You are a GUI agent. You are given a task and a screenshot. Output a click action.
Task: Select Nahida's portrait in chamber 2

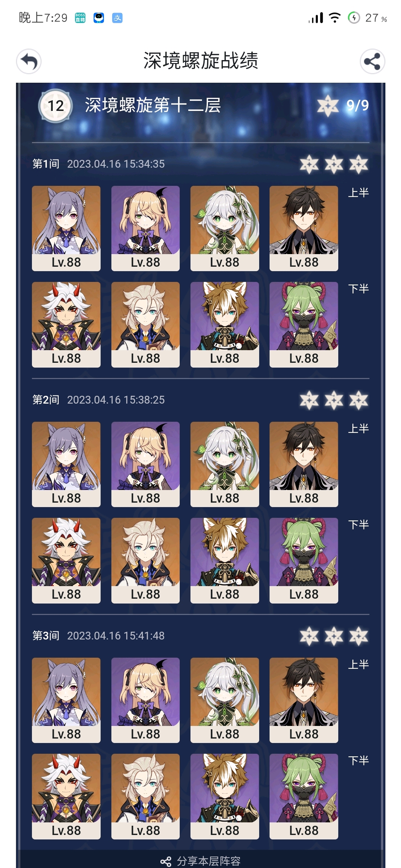click(x=225, y=464)
